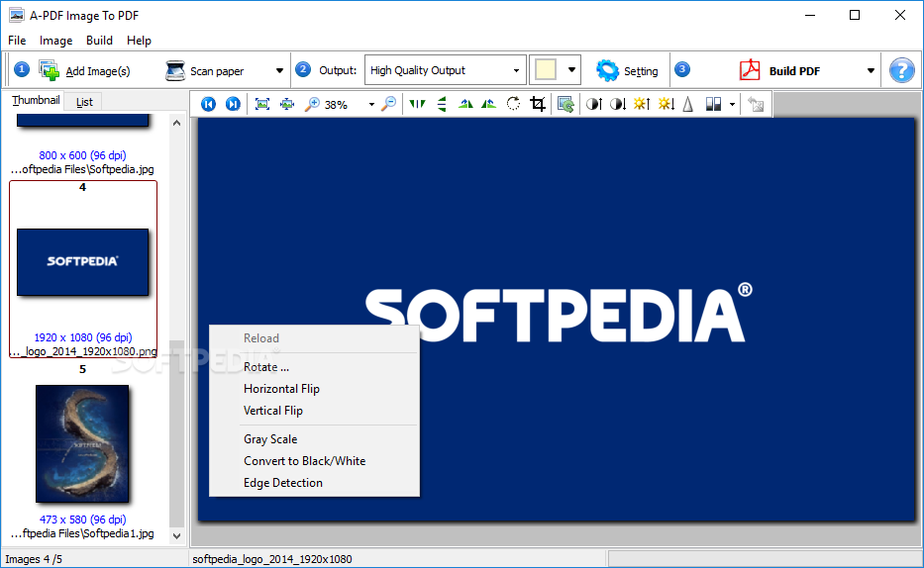
Task: Click the undo image changes icon
Action: point(756,104)
